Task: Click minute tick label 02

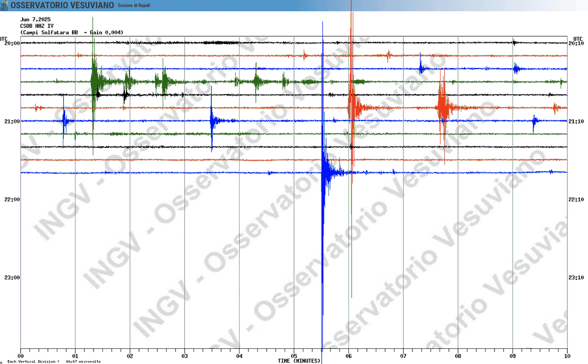Action: (x=130, y=356)
